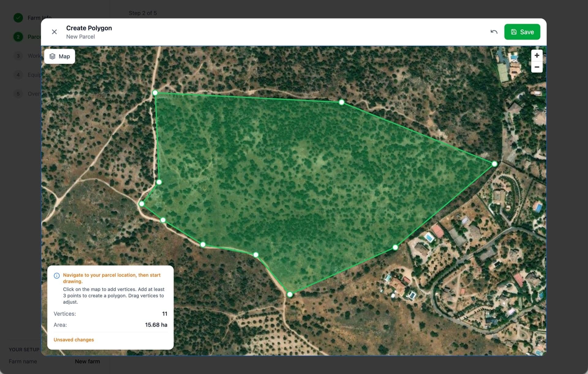Zoom in using the plus map control
The width and height of the screenshot is (588, 374).
pyautogui.click(x=537, y=55)
